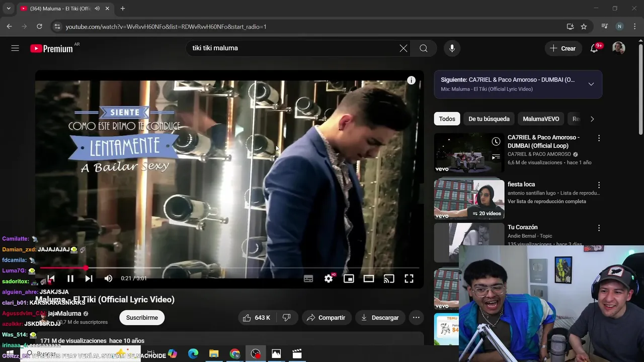Show video info card icon

point(411,80)
